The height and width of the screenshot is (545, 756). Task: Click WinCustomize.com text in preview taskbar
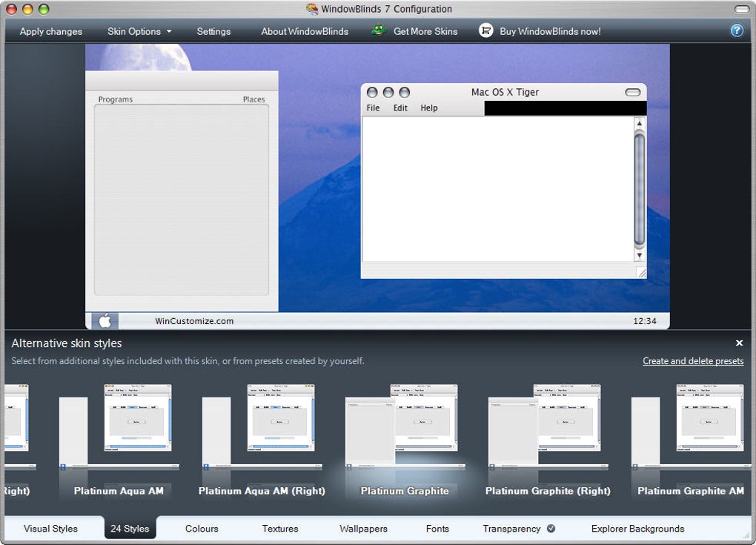(x=194, y=321)
